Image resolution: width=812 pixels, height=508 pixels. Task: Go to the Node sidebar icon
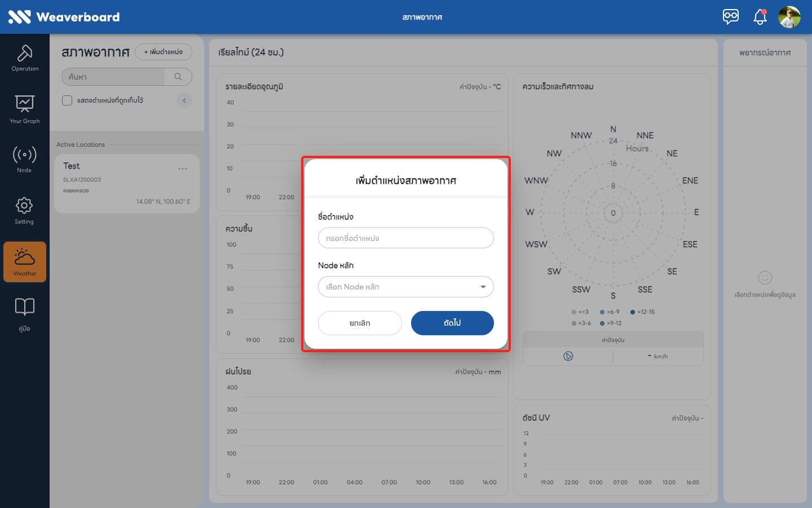click(24, 159)
